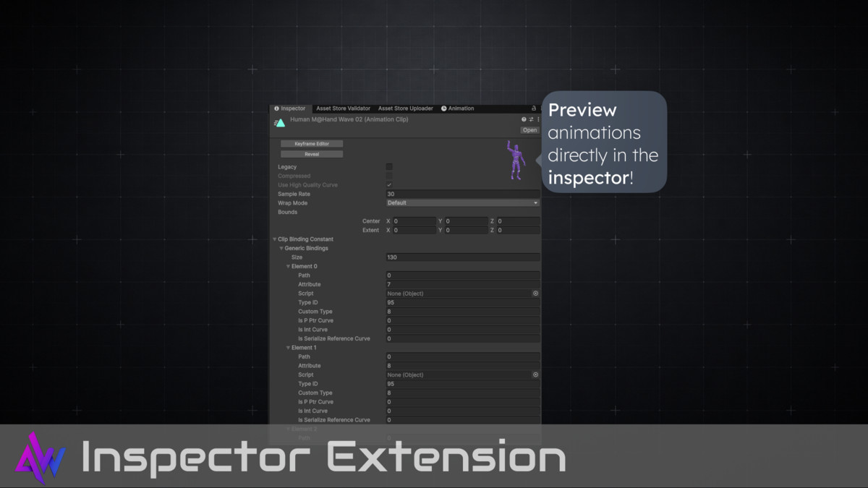Click Element 0 Attribute field
This screenshot has height=488, width=868.
463,284
